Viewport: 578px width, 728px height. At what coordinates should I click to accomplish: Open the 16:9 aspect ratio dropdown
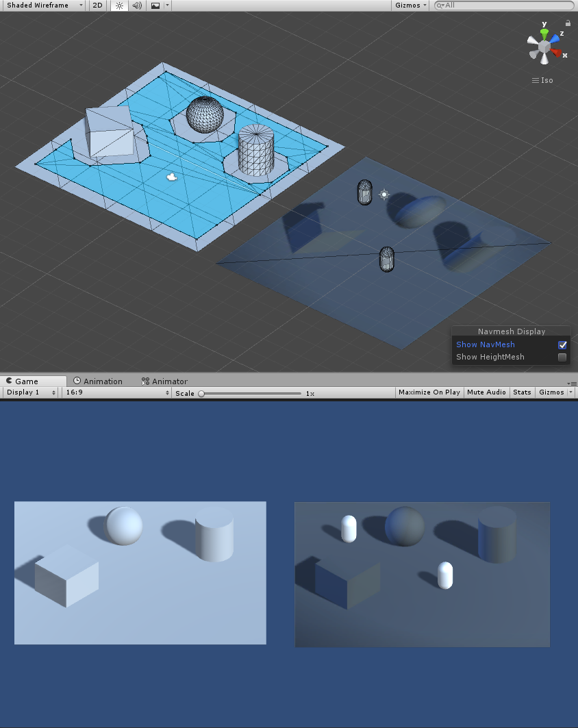[x=117, y=392]
